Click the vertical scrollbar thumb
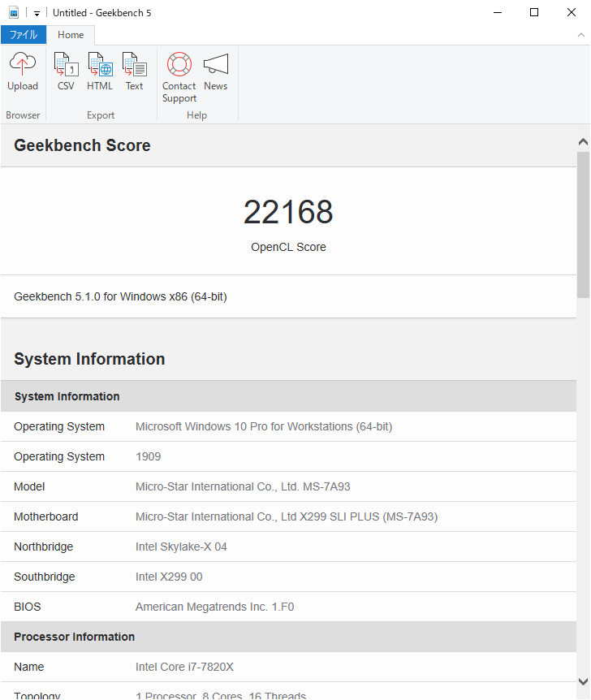Screen dimensions: 591x700 pyautogui.click(x=583, y=225)
